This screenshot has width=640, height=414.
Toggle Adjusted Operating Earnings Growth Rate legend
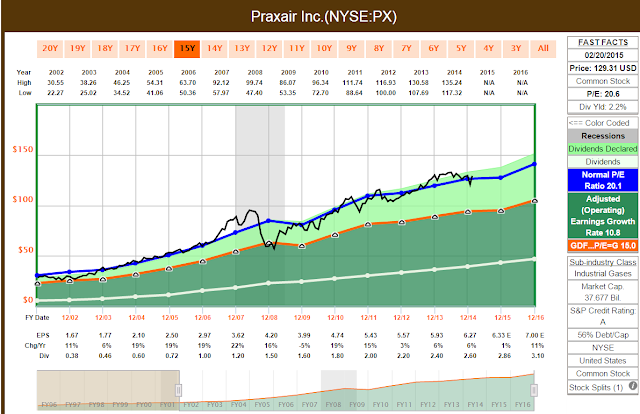[603, 216]
